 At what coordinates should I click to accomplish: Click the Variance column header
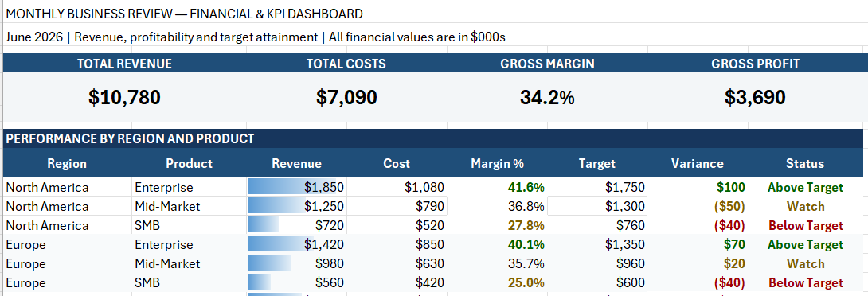point(697,163)
